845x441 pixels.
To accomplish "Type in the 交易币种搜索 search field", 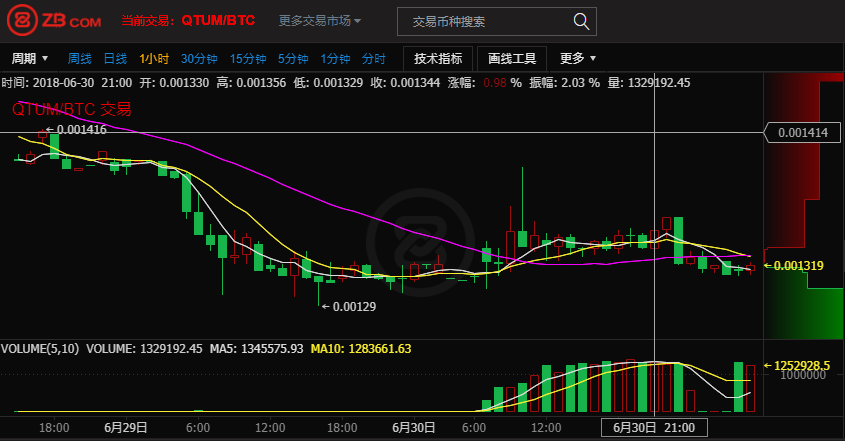I will (x=485, y=21).
